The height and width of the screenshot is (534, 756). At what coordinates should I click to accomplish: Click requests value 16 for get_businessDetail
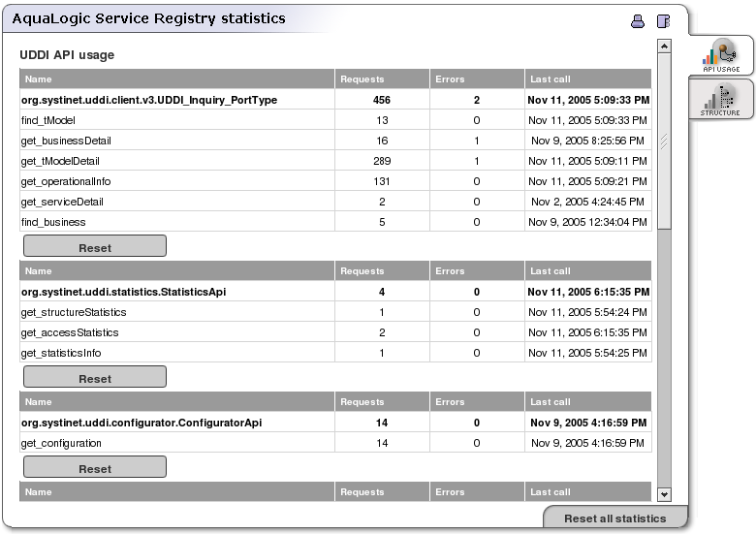pos(382,141)
